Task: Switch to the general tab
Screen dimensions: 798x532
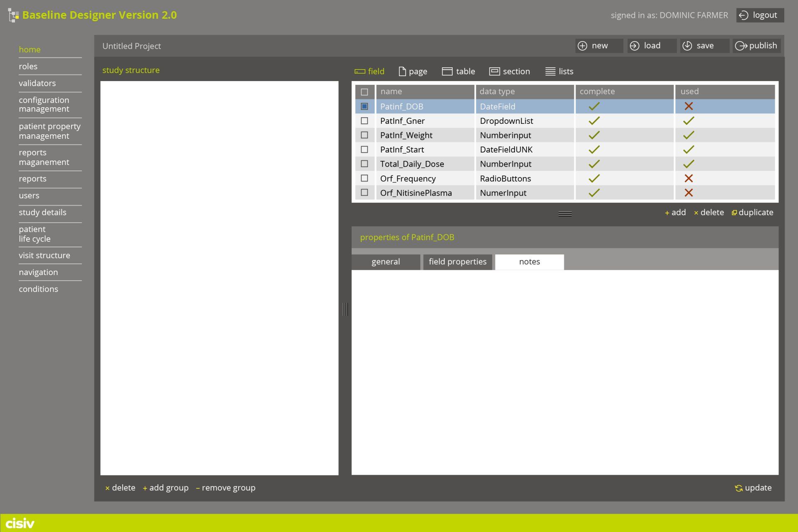Action: (x=386, y=262)
